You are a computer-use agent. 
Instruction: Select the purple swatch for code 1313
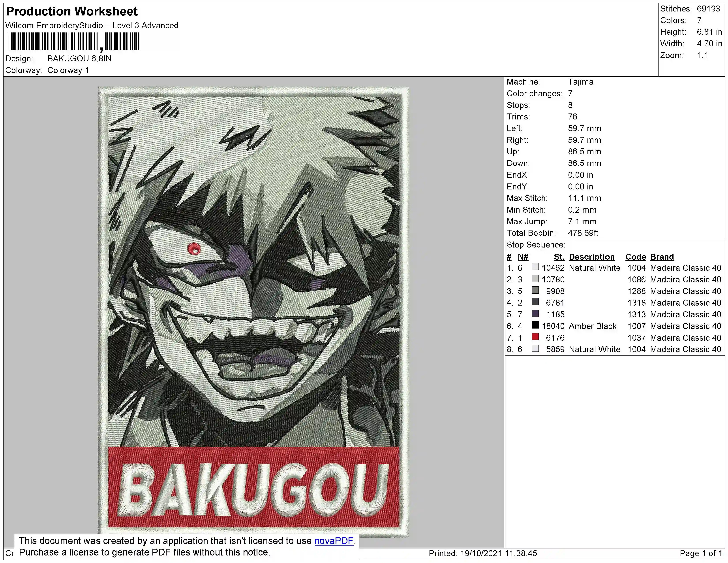click(535, 314)
